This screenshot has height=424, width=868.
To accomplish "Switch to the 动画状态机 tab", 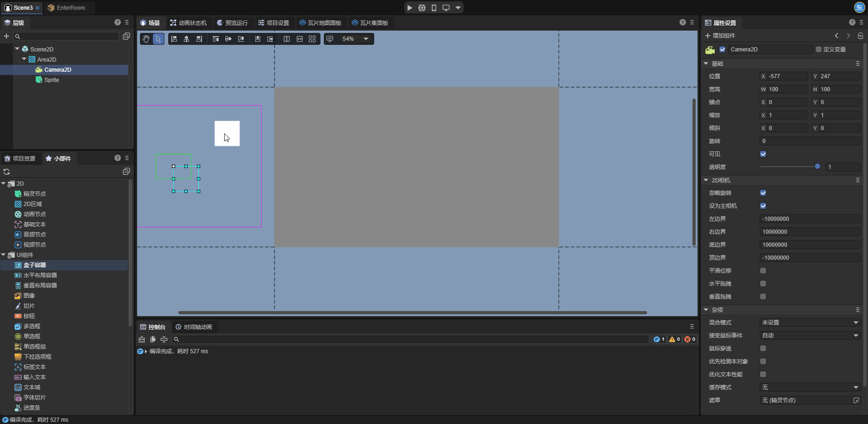I will (x=188, y=23).
